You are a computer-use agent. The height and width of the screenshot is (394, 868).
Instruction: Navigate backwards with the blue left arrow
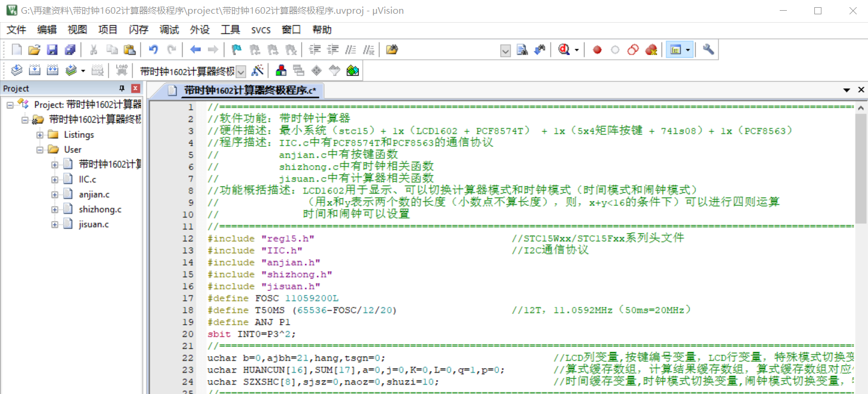tap(195, 50)
